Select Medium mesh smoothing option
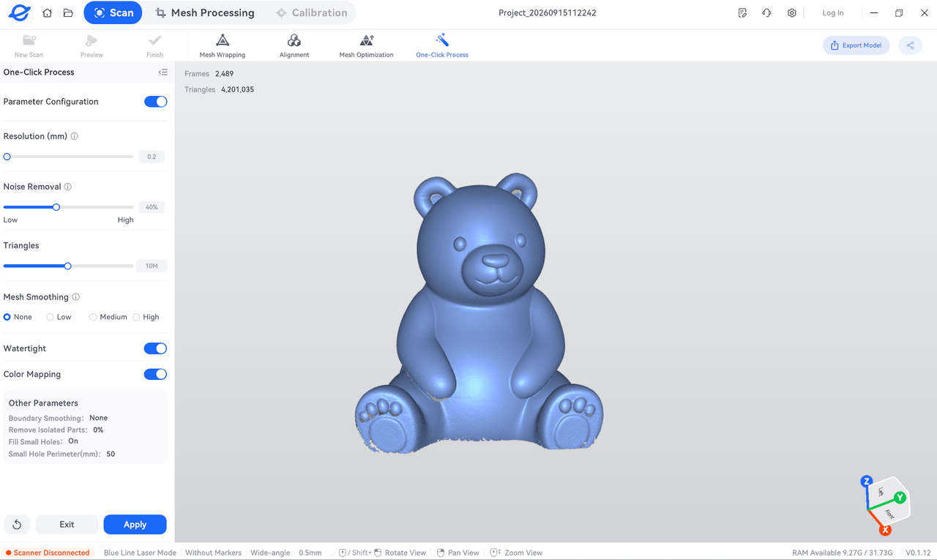937x560 pixels. tap(108, 317)
